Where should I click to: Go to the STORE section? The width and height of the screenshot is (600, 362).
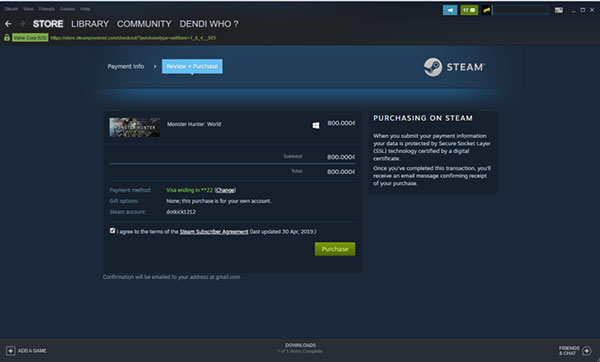click(48, 24)
